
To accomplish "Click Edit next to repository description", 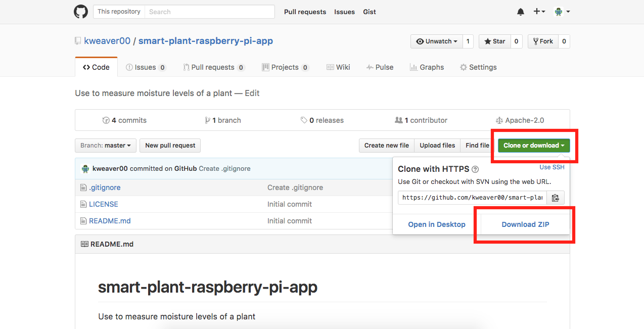I will coord(252,93).
